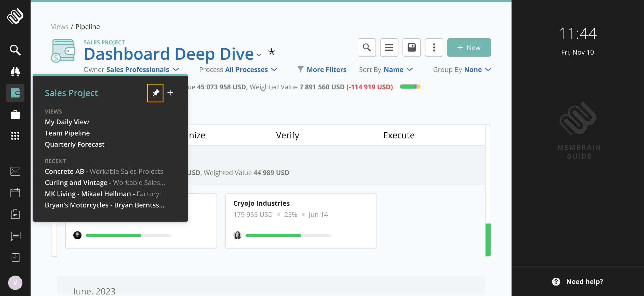The image size is (644, 296).
Task: Open the Cryojo Industries project card
Action: [x=301, y=221]
